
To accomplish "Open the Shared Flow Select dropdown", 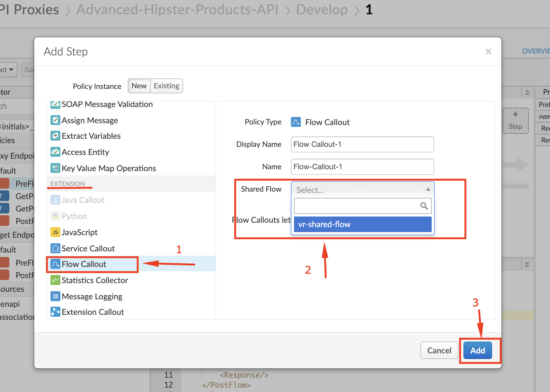I will click(x=363, y=190).
